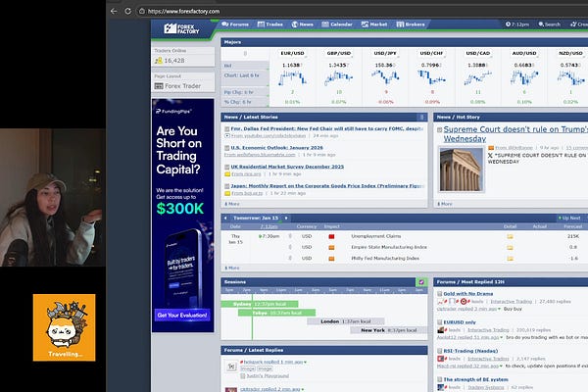Click the browser back arrow
Screen dimensions: 588x392
coord(114,11)
